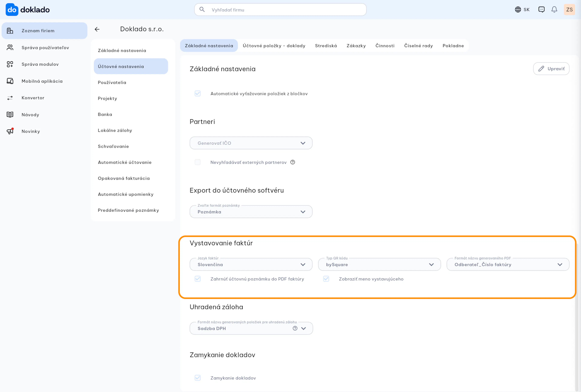Switch to the Činnosti tab
This screenshot has width=581, height=392.
385,46
